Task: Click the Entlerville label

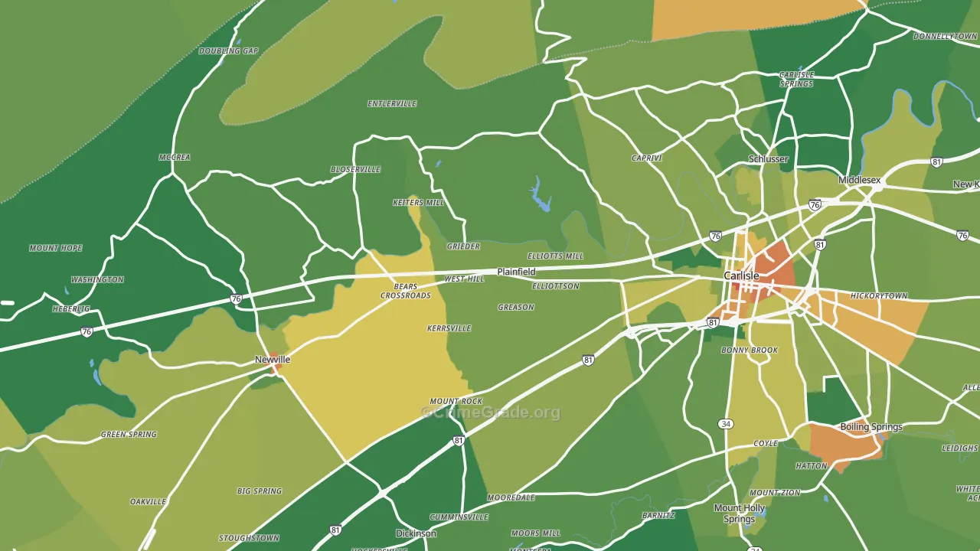Action: point(392,103)
